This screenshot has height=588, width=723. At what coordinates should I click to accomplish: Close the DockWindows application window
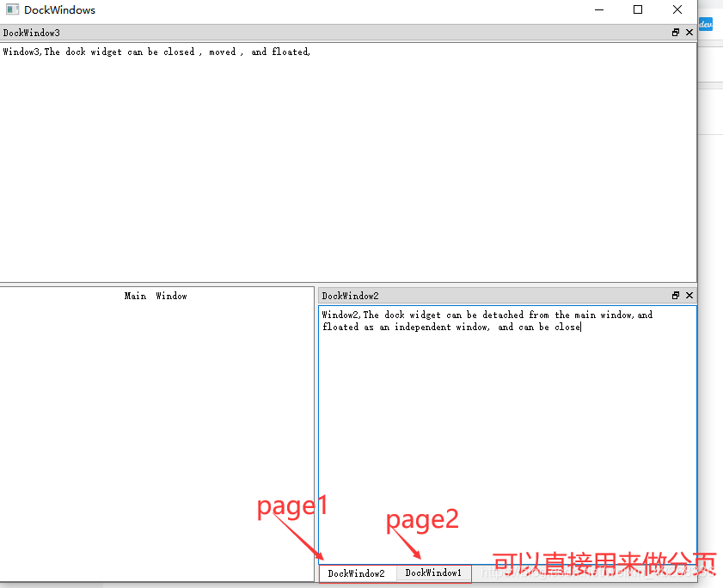(677, 9)
